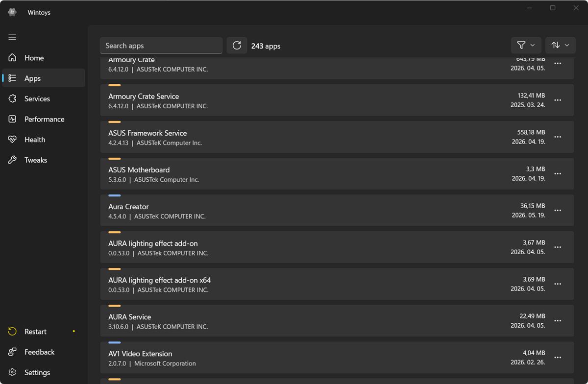
Task: Open more options for ASUS Framework Service
Action: [558, 137]
